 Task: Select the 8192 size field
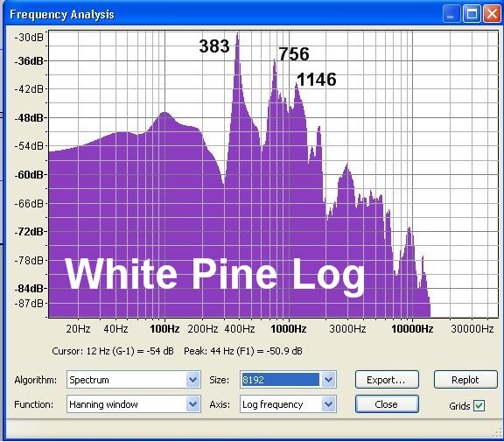(x=280, y=380)
